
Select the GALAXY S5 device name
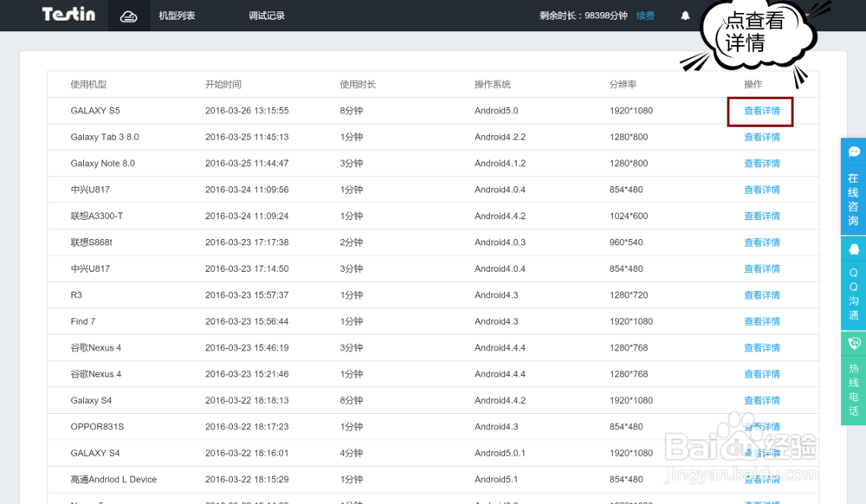tap(95, 110)
